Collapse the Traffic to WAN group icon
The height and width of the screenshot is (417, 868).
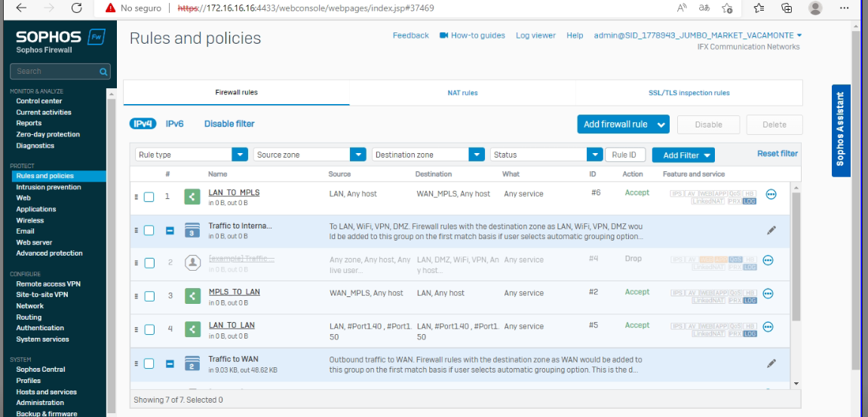(170, 363)
